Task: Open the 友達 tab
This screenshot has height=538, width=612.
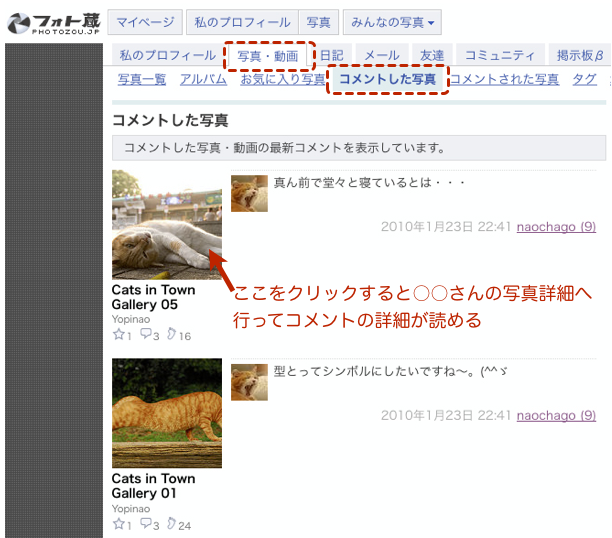Action: [x=432, y=56]
